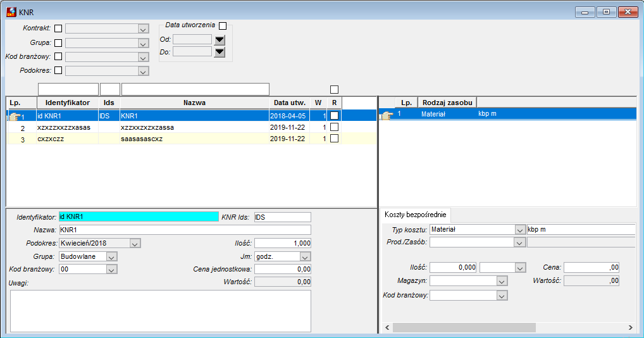Image resolution: width=644 pixels, height=338 pixels.
Task: Open the Kontrakt filter dropdown
Action: [143, 29]
